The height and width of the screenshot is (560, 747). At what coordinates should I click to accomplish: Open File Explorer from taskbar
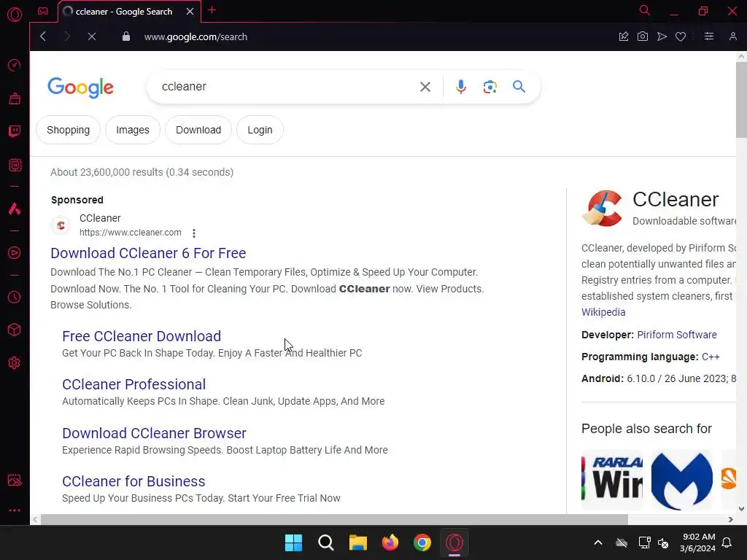(x=357, y=542)
